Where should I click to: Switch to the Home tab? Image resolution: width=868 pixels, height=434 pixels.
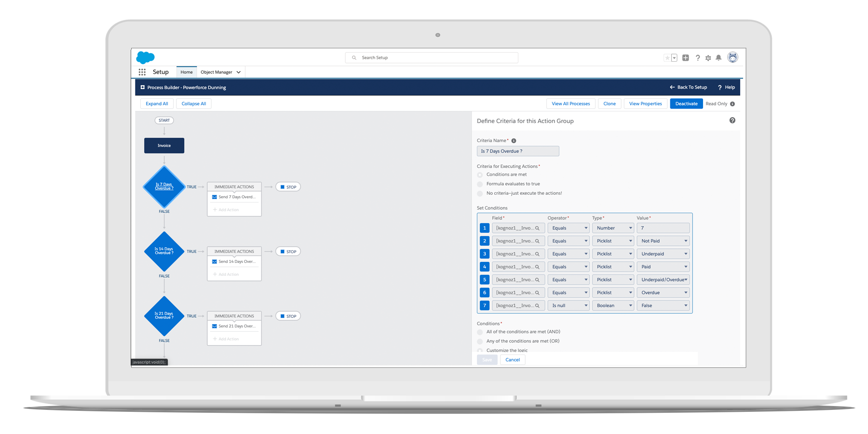tap(187, 72)
